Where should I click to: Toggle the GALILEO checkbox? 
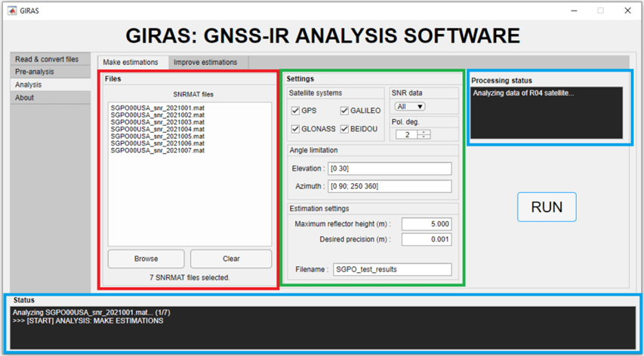(345, 111)
